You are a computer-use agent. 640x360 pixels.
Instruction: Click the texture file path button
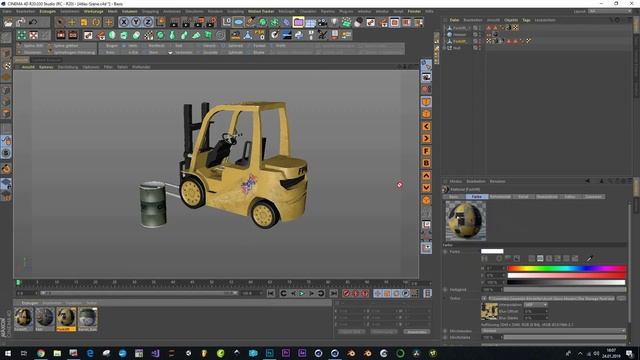551,298
